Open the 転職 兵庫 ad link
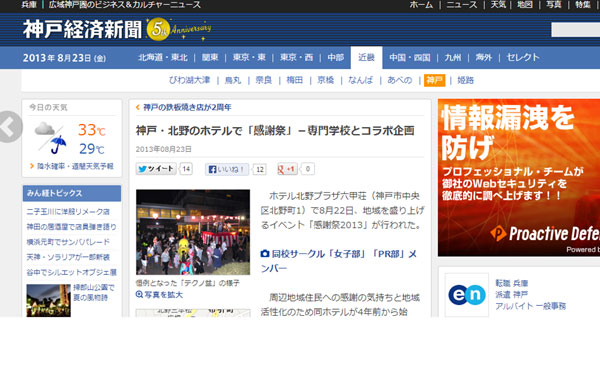The width and height of the screenshot is (600, 383). click(512, 283)
